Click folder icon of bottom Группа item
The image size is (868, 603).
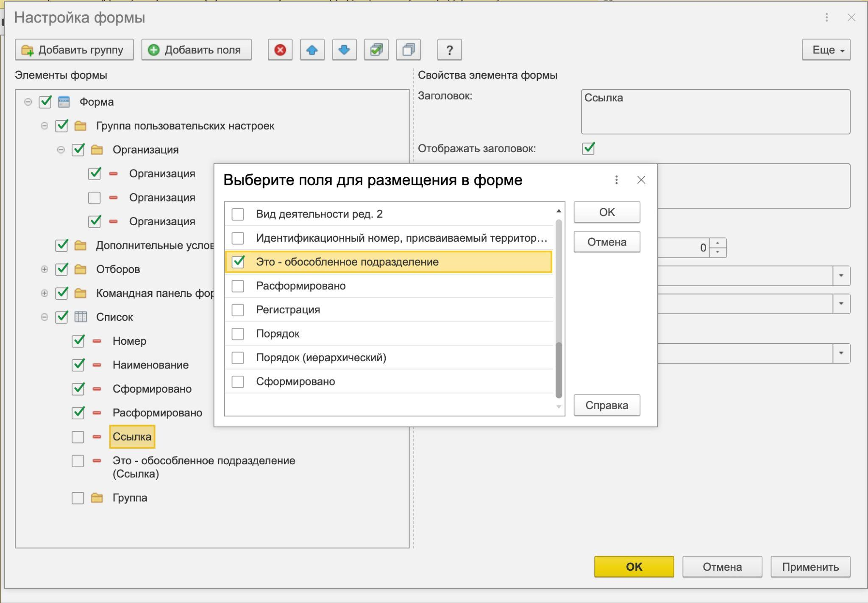tap(97, 498)
